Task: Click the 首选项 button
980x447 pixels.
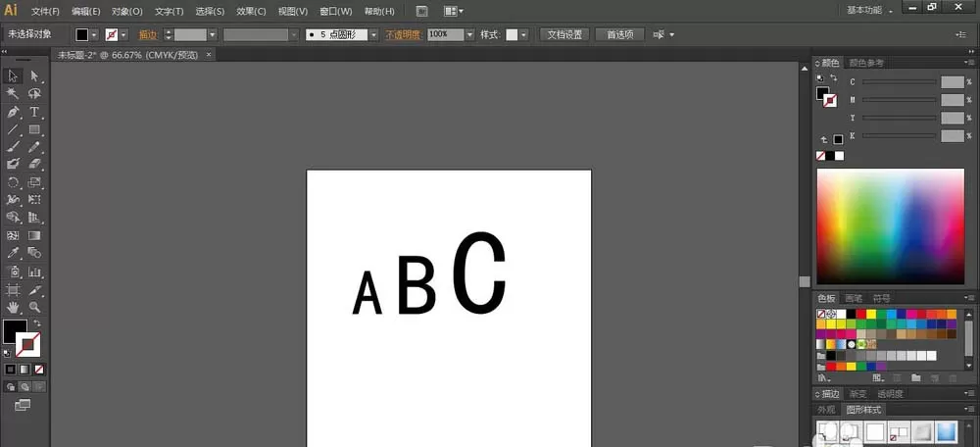Action: pyautogui.click(x=620, y=35)
